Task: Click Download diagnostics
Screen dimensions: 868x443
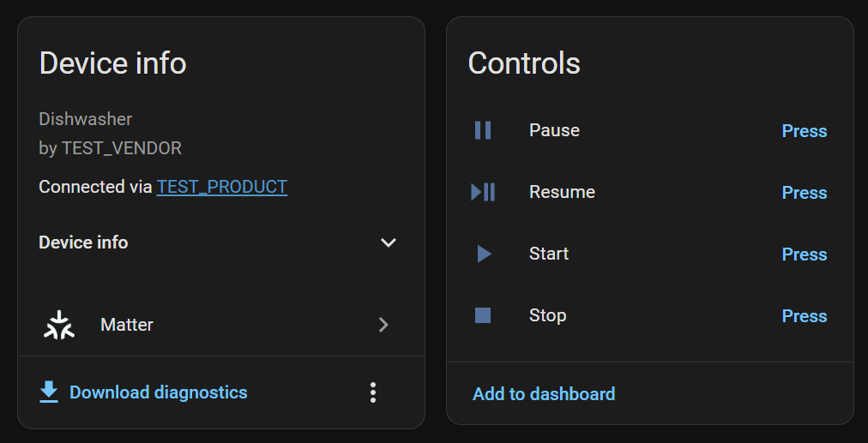Action: (158, 392)
